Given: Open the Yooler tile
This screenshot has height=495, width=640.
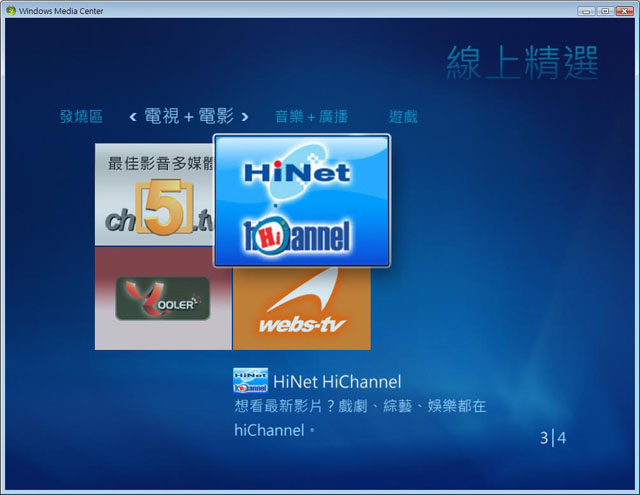Looking at the screenshot, I should tap(163, 299).
